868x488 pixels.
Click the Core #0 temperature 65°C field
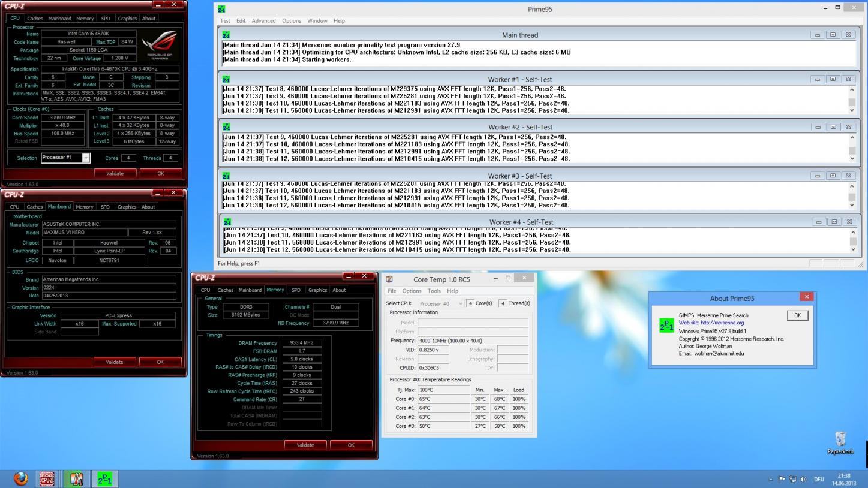point(444,399)
